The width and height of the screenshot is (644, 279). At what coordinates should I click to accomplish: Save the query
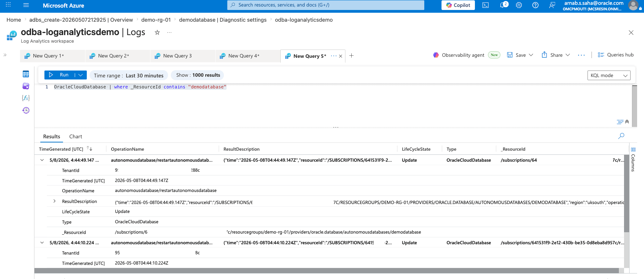[x=516, y=55]
